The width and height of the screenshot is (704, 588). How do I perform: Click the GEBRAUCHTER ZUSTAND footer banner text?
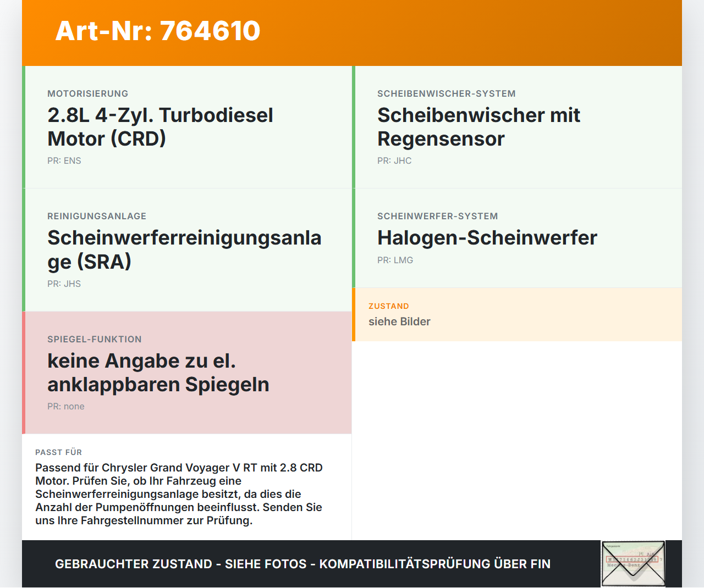pos(302,564)
